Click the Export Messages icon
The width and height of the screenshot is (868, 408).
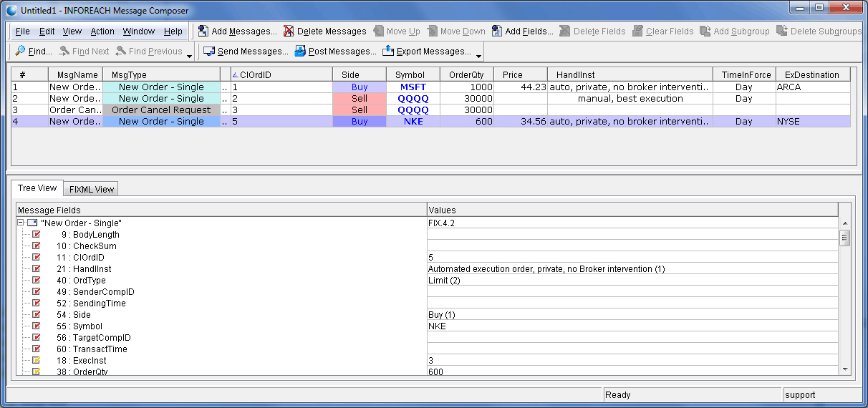click(388, 52)
